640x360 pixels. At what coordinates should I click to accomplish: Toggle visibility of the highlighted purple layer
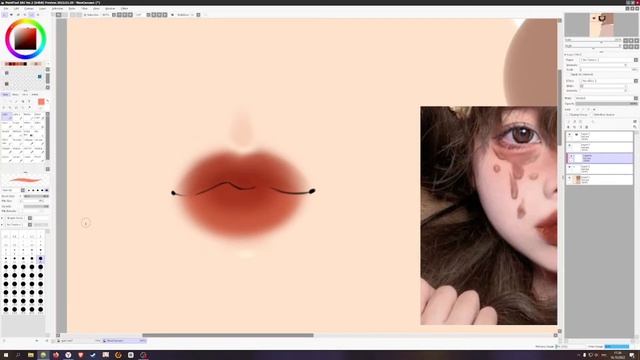pos(571,156)
